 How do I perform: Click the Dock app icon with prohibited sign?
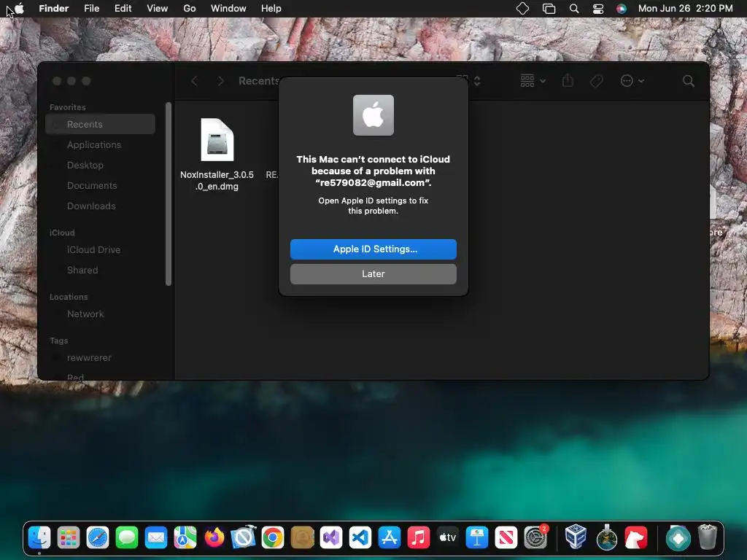coord(244,538)
